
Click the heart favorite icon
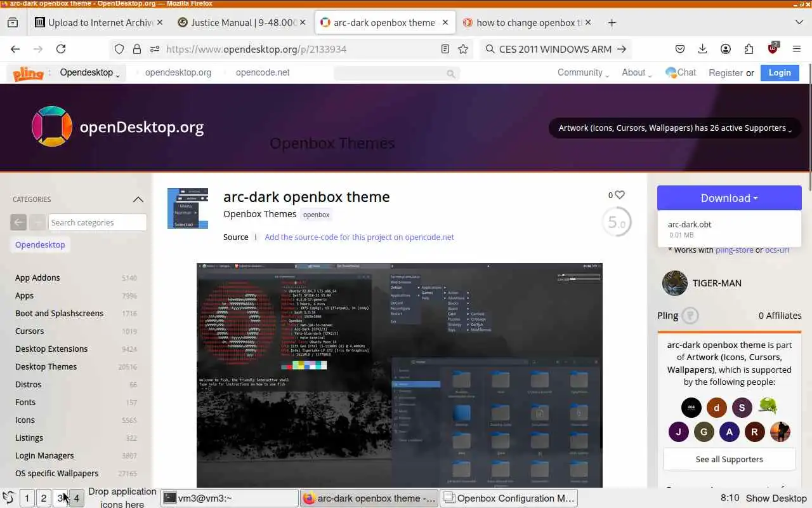[620, 195]
